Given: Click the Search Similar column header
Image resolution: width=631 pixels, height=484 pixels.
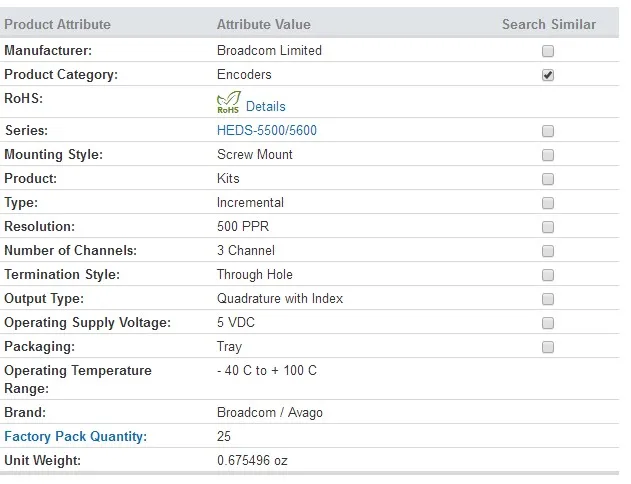Looking at the screenshot, I should 549,25.
